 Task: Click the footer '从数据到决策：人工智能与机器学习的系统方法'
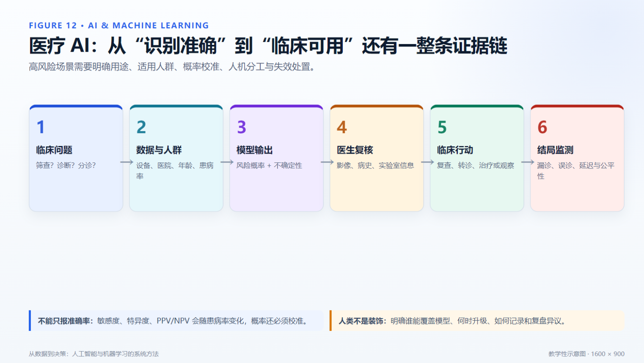tap(94, 354)
